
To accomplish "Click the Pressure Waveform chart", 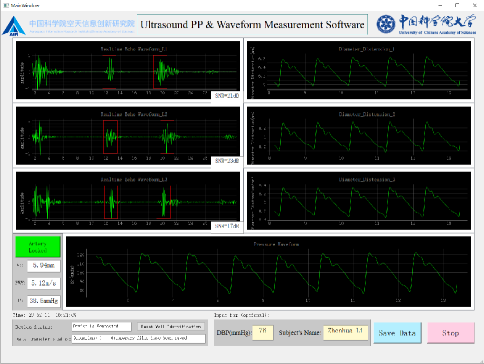I will (x=268, y=272).
